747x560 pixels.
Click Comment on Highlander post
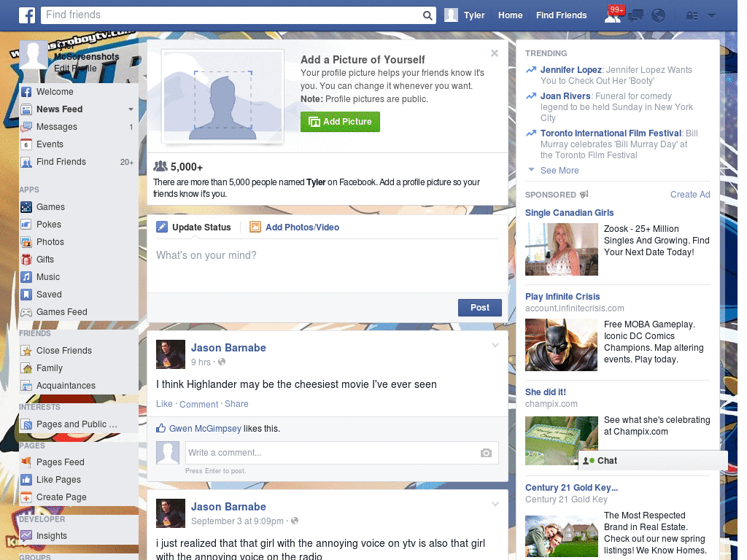coord(198,404)
